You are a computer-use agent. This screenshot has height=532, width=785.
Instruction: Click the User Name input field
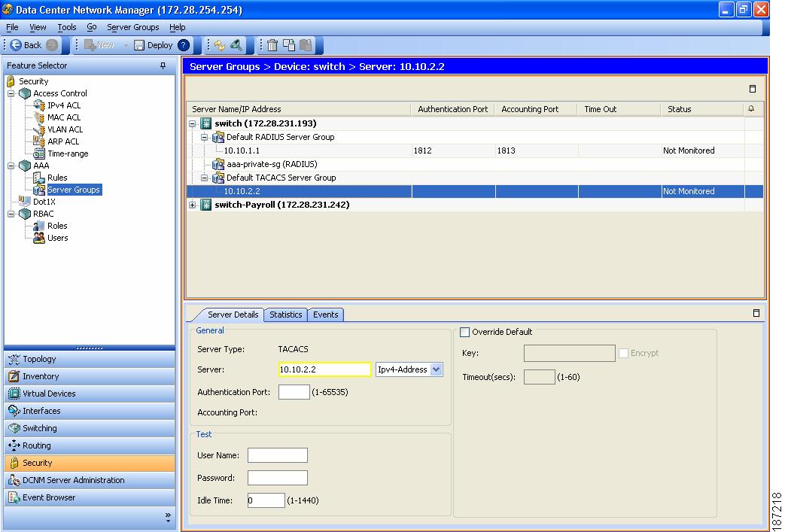[277, 455]
